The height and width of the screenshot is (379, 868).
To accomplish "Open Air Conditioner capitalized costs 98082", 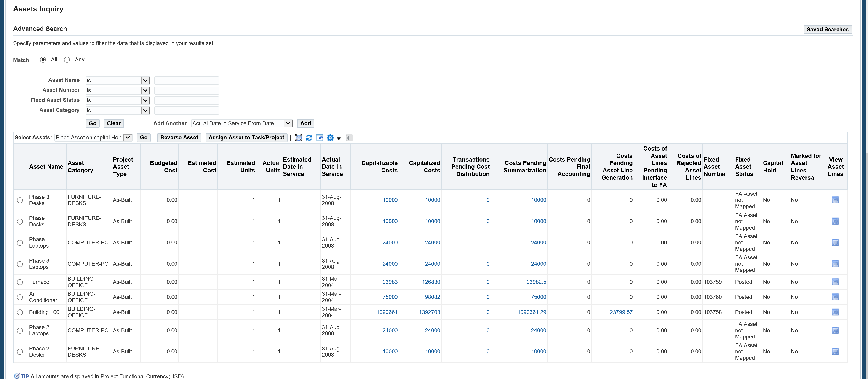I will (x=432, y=297).
